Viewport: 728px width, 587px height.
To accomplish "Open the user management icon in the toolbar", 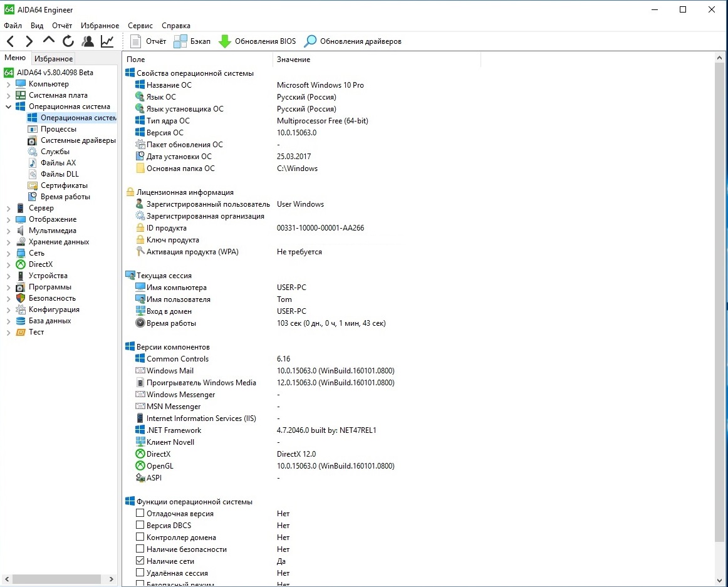I will point(88,41).
